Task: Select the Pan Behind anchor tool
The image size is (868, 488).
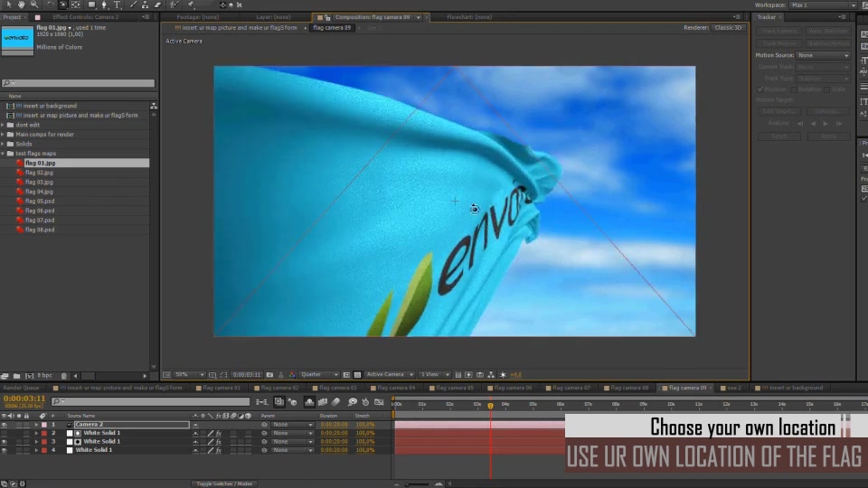Action: tap(76, 5)
